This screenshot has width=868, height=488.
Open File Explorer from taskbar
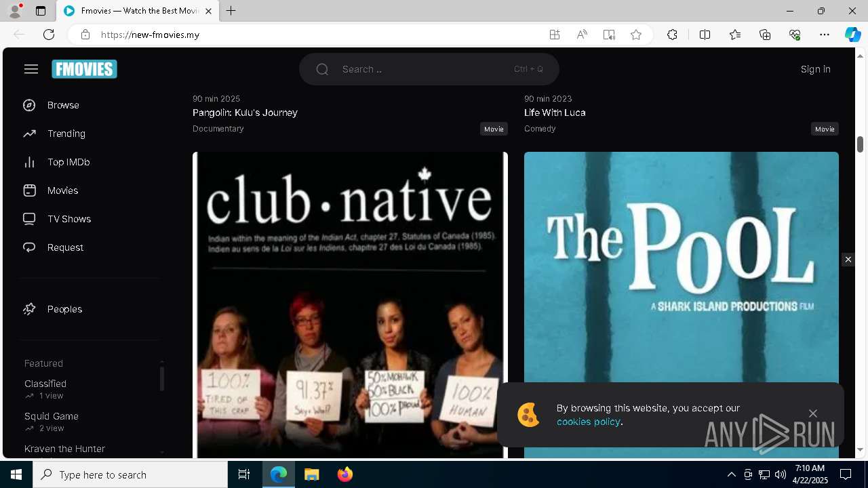311,474
